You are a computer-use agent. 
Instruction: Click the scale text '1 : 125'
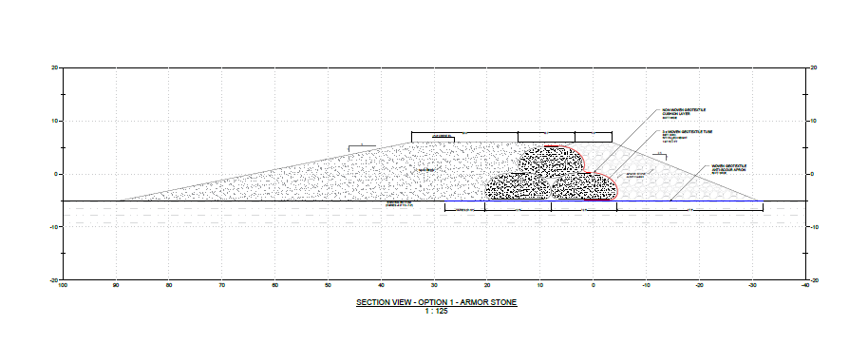(436, 312)
